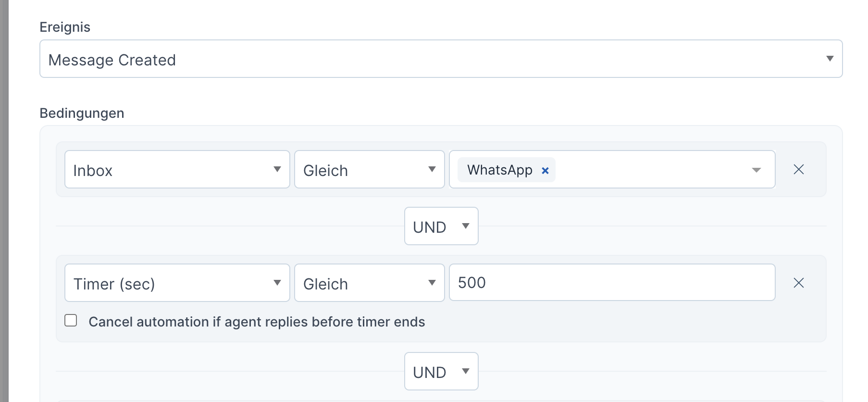Screen dimensions: 868x402
Task: Remove the Timer condition with the X icon
Action: pos(799,283)
